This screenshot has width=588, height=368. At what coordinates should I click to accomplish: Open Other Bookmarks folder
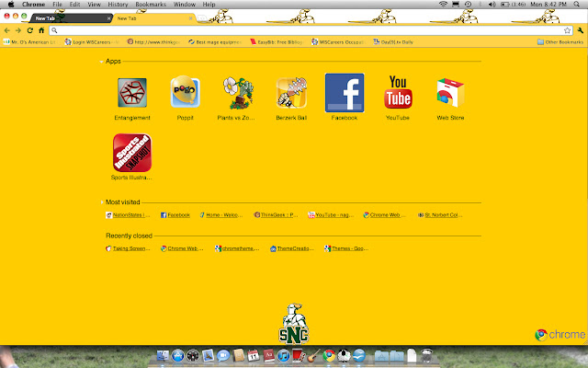point(560,42)
